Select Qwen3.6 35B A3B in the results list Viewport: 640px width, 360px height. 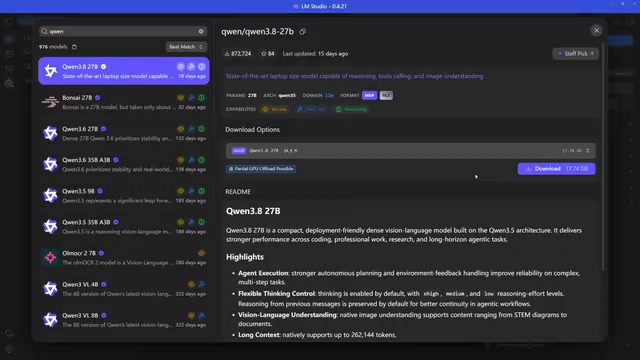click(x=124, y=164)
